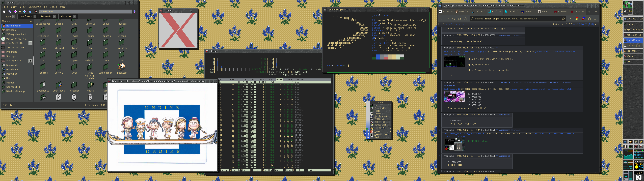644x181 pixels.
Task: Click the red home icon in toolbar
Action: point(36,12)
